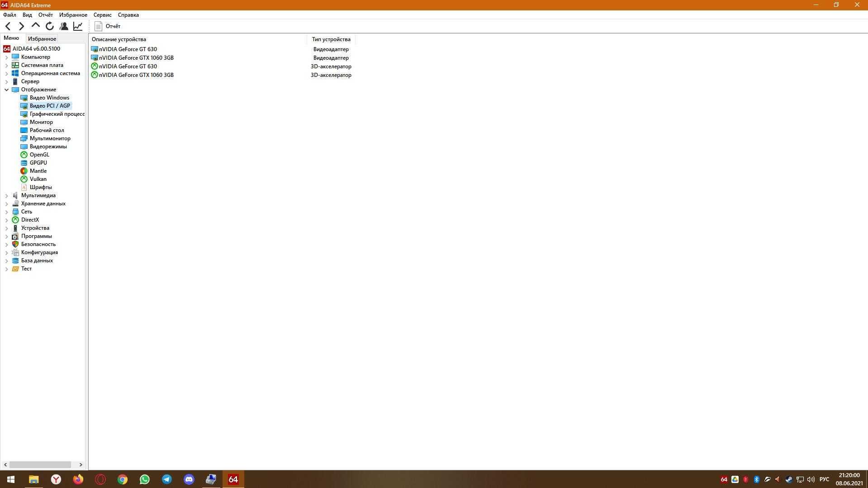Viewport: 868px width, 488px height.
Task: Open Telegram from taskbar
Action: click(167, 479)
